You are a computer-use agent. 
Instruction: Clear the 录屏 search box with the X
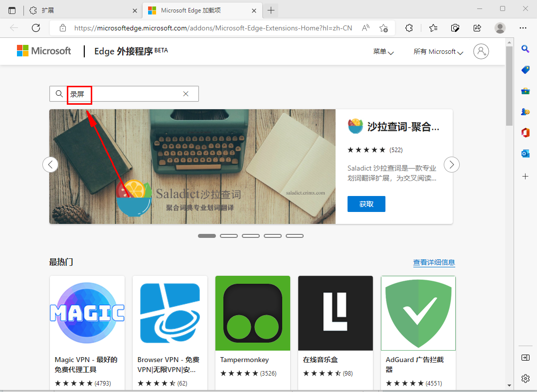pyautogui.click(x=185, y=94)
